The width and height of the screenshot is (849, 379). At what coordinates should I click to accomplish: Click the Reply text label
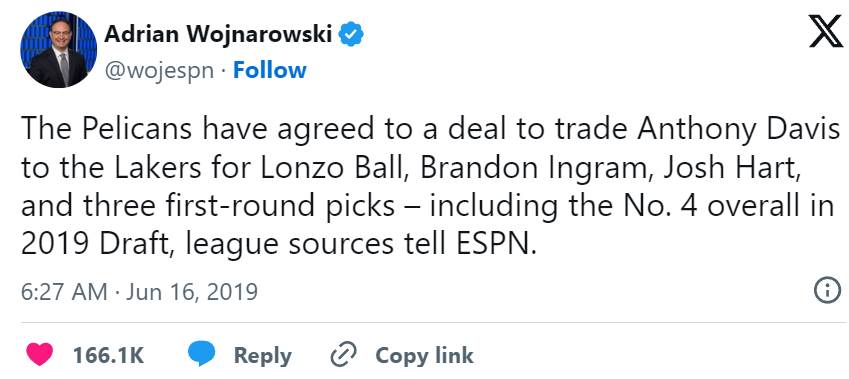click(263, 356)
